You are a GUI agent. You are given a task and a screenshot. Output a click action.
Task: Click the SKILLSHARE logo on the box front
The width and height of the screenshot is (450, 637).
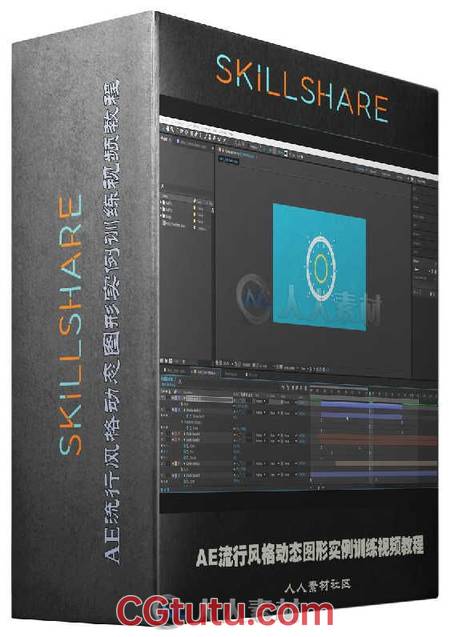point(302,89)
